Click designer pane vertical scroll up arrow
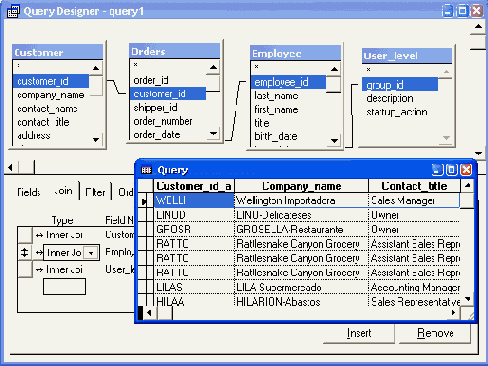This screenshot has height=366, width=488. pyautogui.click(x=479, y=26)
